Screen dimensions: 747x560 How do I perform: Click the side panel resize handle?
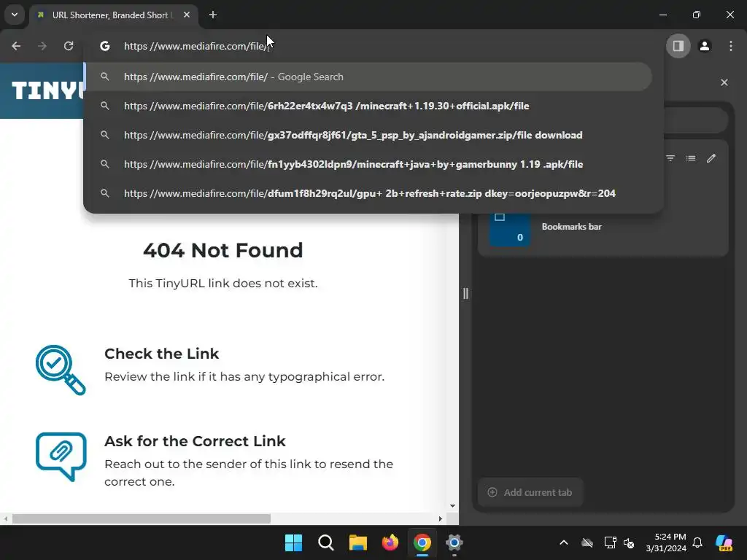[x=465, y=293]
